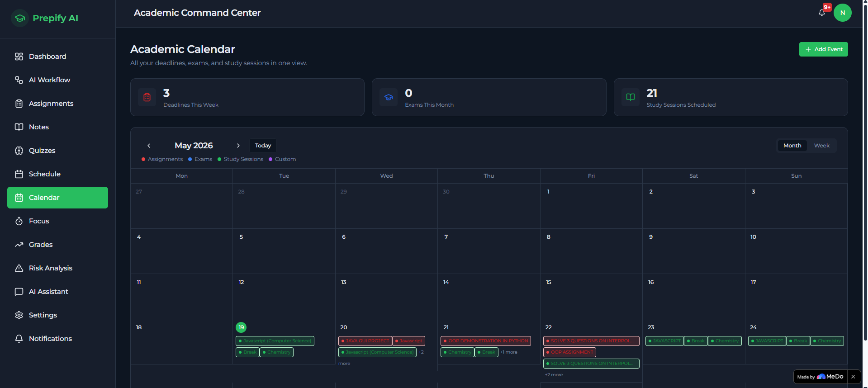Go to the previous month arrow
Screen dimensions: 868x388
(x=149, y=146)
